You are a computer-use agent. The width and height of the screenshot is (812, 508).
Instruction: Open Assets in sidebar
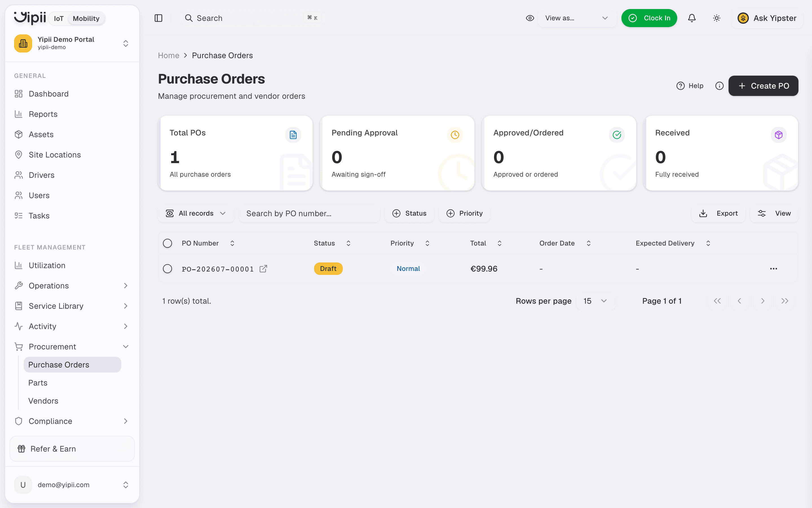point(72,134)
